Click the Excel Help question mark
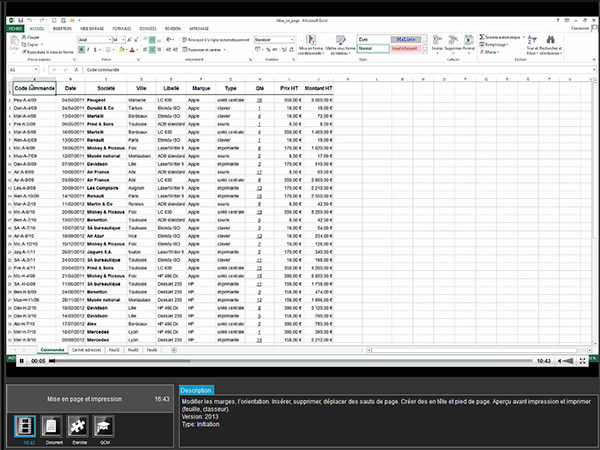The width and height of the screenshot is (600, 450). click(x=558, y=20)
